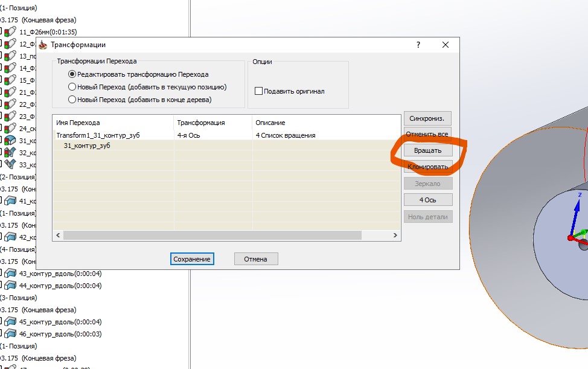Click the horizontal scrollbar thumb in the table
This screenshot has width=588, height=369.
213,235
